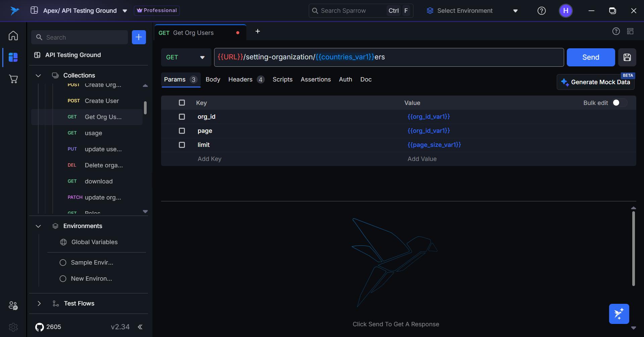This screenshot has height=337, width=644.
Task: Expand the Test Flows section
Action: 39,303
